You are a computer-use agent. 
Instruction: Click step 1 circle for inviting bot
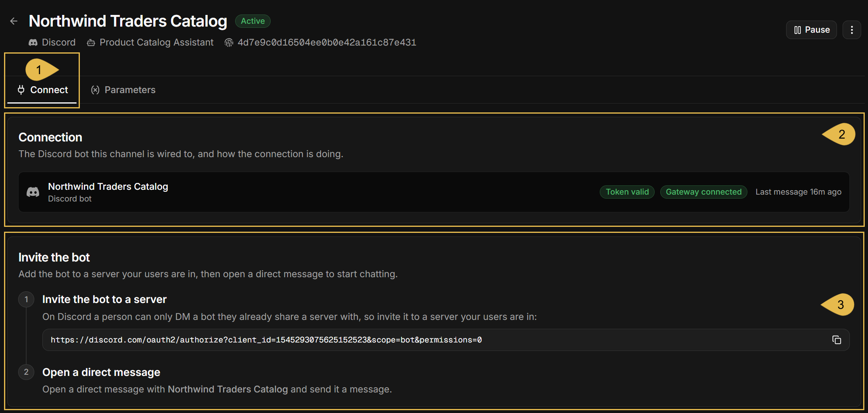tap(26, 299)
